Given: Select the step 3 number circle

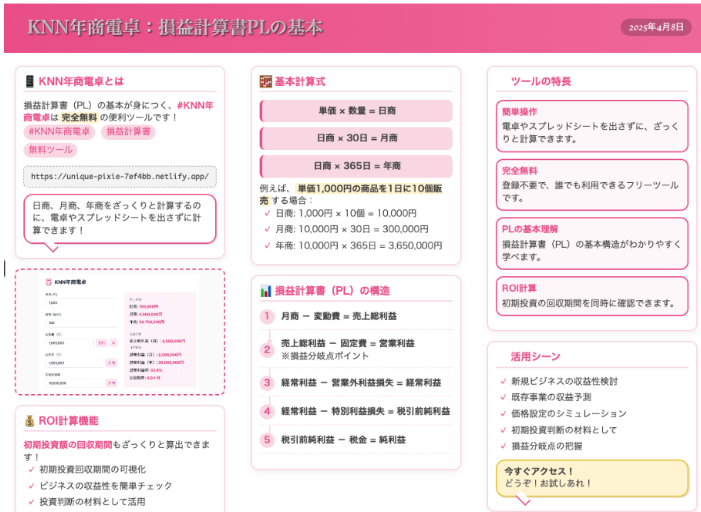Looking at the screenshot, I should pyautogui.click(x=267, y=383).
